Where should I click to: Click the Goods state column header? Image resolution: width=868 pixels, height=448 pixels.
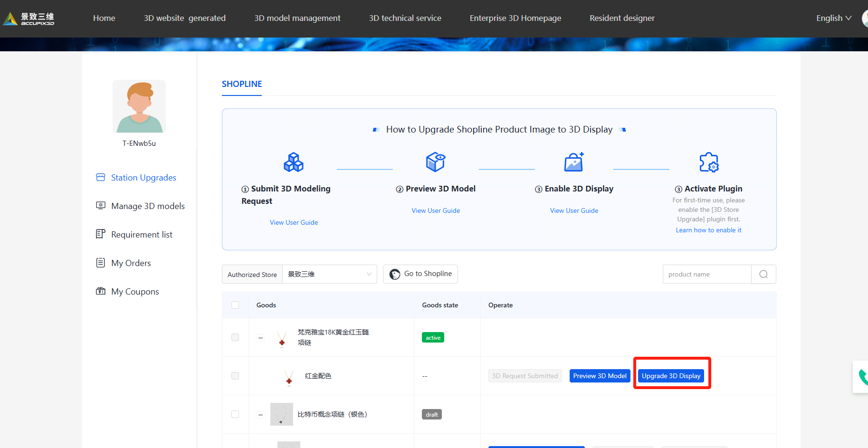(x=440, y=305)
